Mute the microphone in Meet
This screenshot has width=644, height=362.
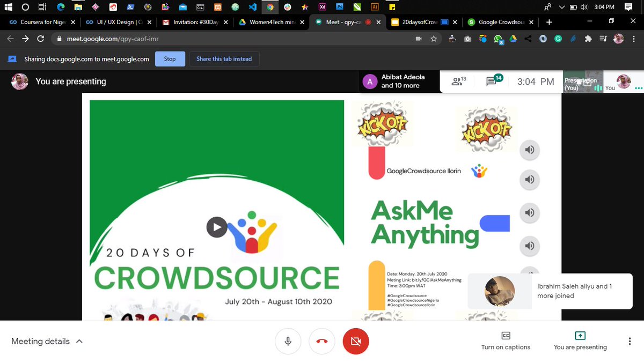tap(288, 341)
